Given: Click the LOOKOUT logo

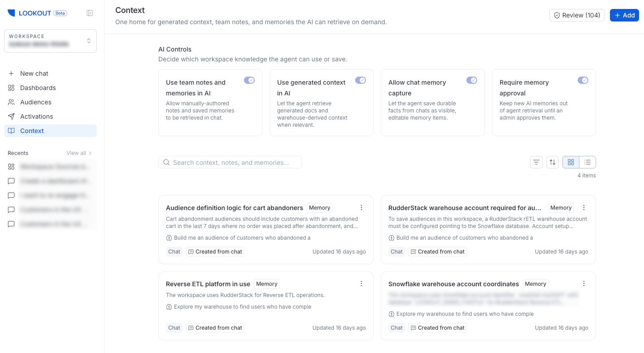Looking at the screenshot, I should coord(30,13).
